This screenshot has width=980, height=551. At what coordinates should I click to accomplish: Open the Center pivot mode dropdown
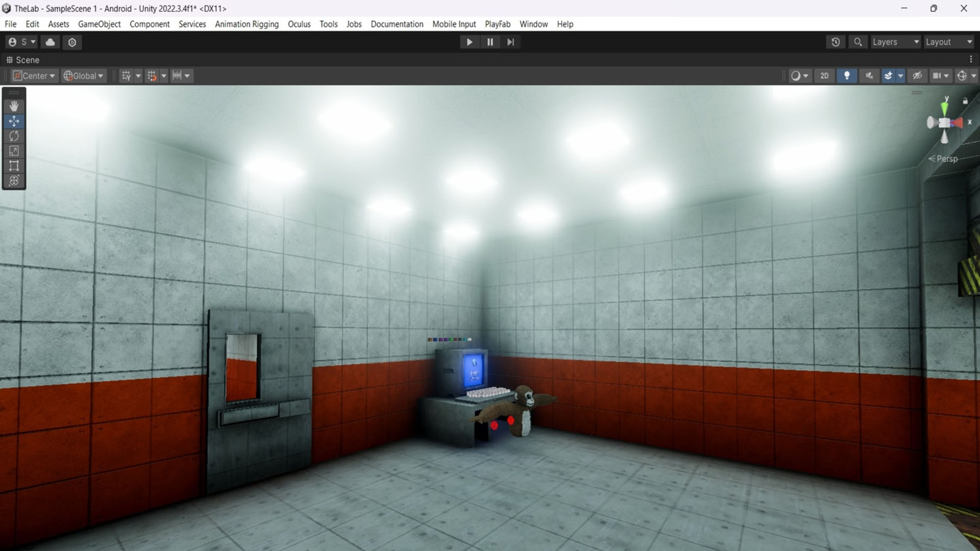tap(34, 76)
